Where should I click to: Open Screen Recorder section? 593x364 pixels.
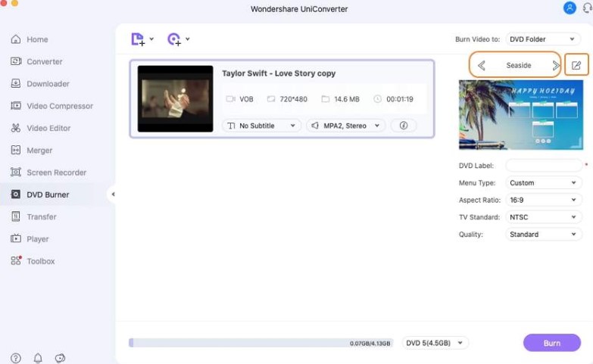[56, 173]
